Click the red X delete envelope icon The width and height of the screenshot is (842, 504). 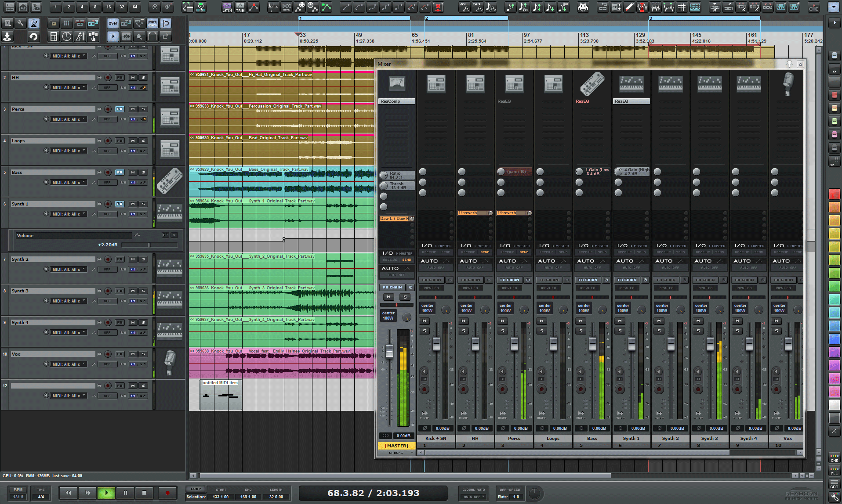(x=438, y=7)
